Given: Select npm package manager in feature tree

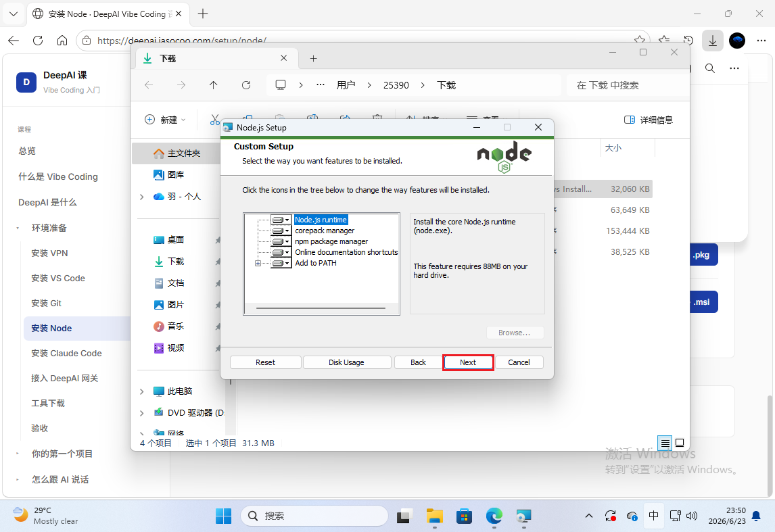Looking at the screenshot, I should tap(331, 241).
